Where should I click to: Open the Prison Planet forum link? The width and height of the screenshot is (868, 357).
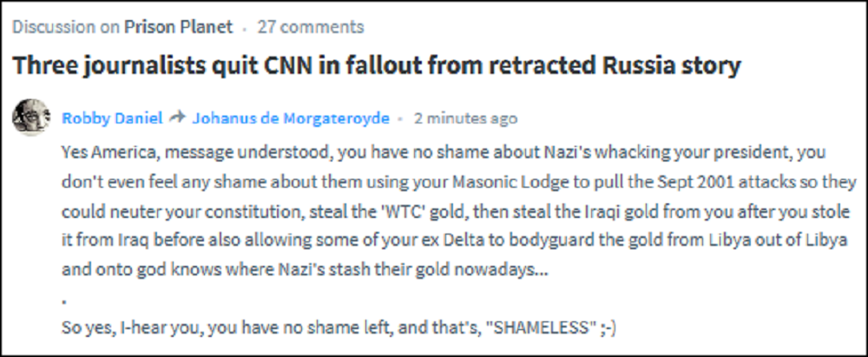[x=178, y=27]
